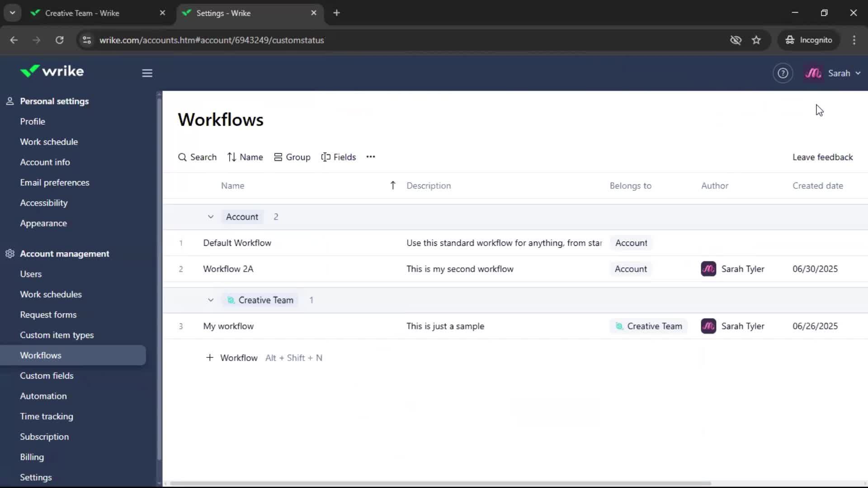This screenshot has height=488, width=868.
Task: Open the Default Workflow row
Action: click(515, 243)
